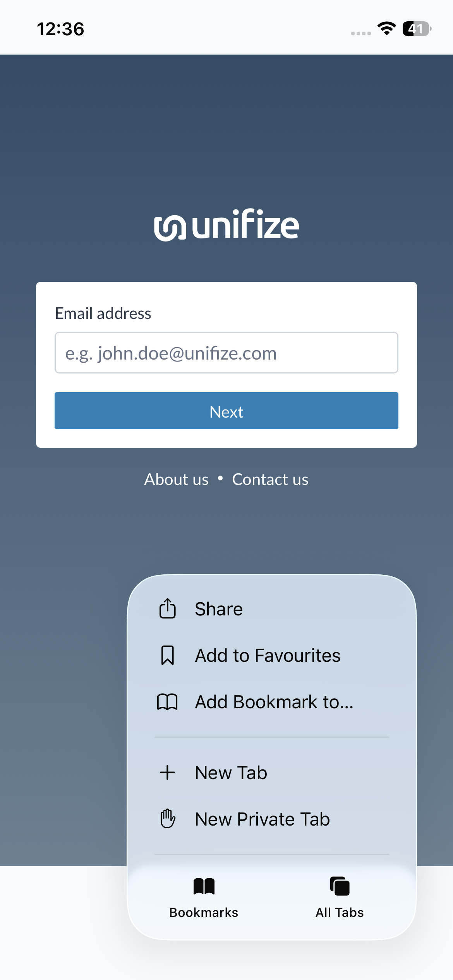Tap the All Tabs stacked squares icon

click(340, 886)
